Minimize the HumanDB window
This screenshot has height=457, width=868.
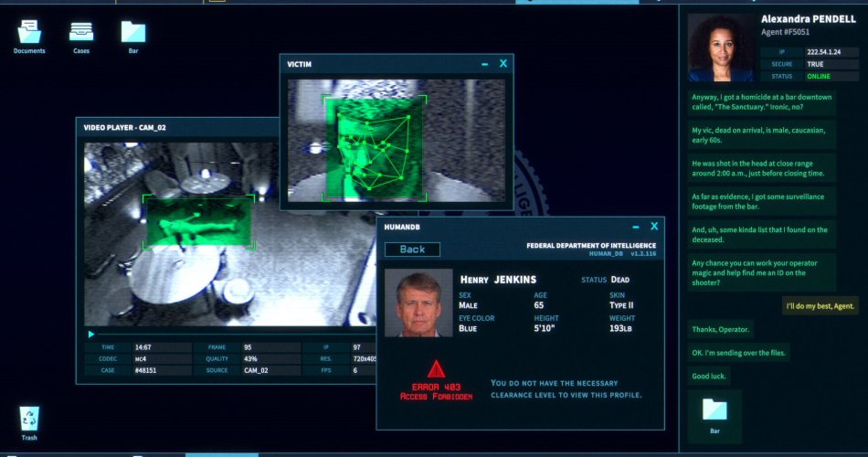pos(636,227)
